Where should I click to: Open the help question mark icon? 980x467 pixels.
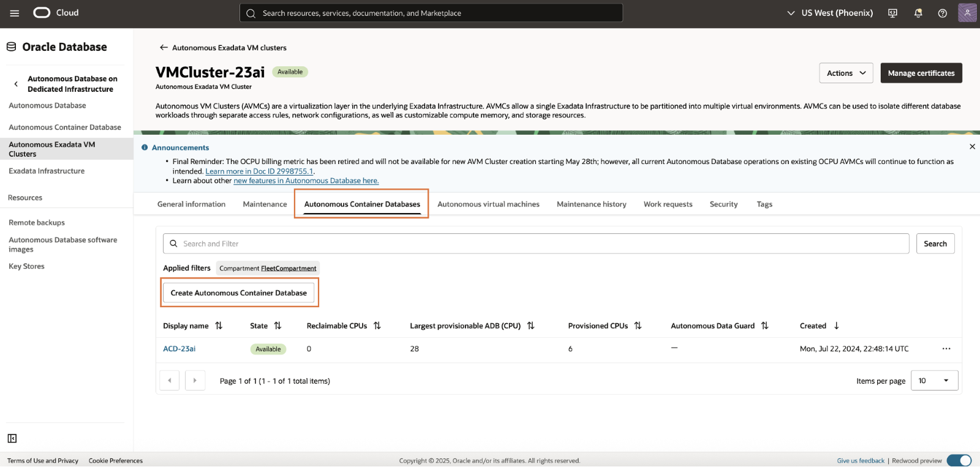(943, 13)
